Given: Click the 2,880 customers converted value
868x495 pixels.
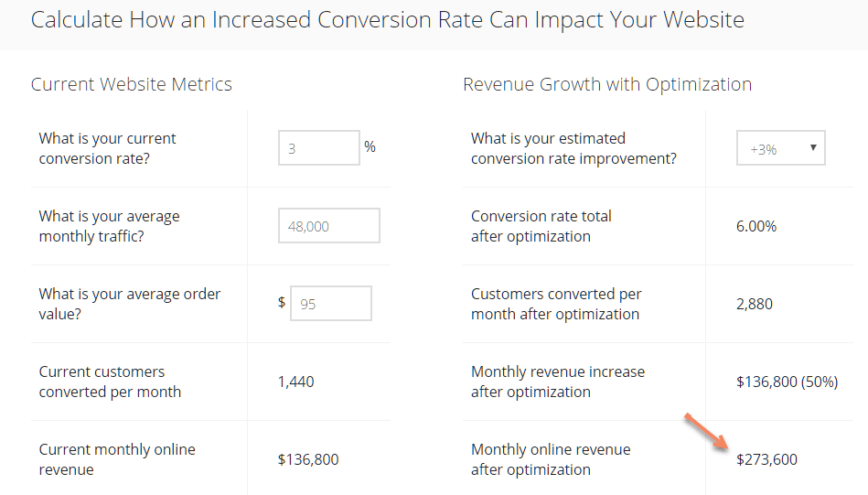Looking at the screenshot, I should coord(754,304).
